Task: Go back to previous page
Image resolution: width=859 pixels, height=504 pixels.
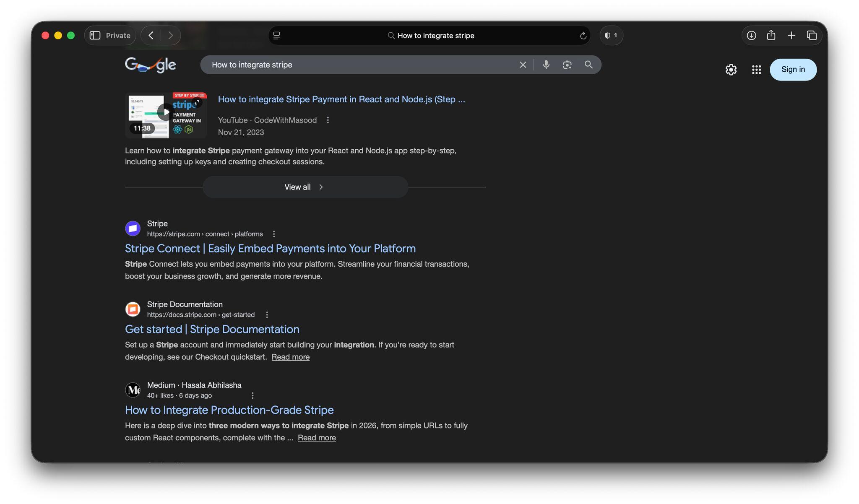Action: click(x=151, y=36)
